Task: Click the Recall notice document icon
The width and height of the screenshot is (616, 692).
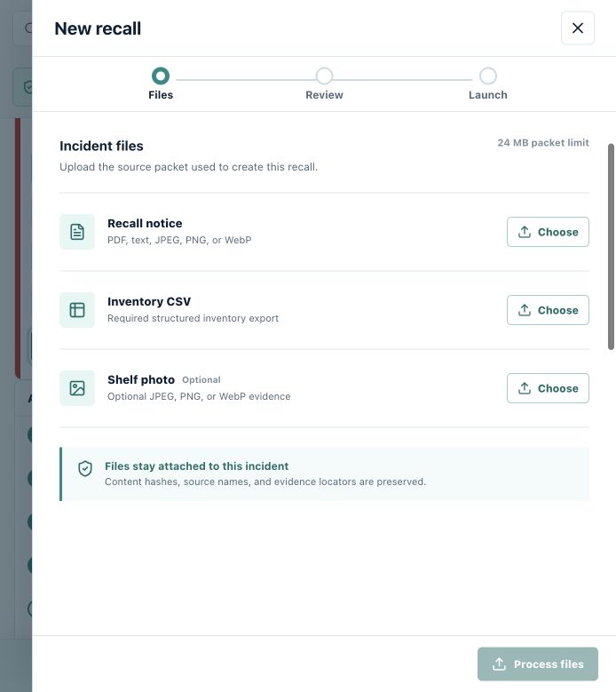Action: tap(77, 232)
